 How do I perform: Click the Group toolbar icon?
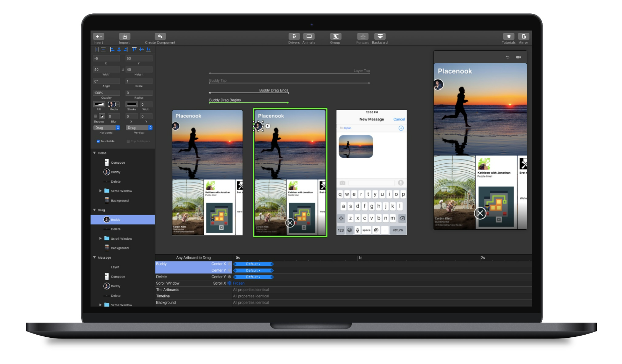tap(335, 36)
